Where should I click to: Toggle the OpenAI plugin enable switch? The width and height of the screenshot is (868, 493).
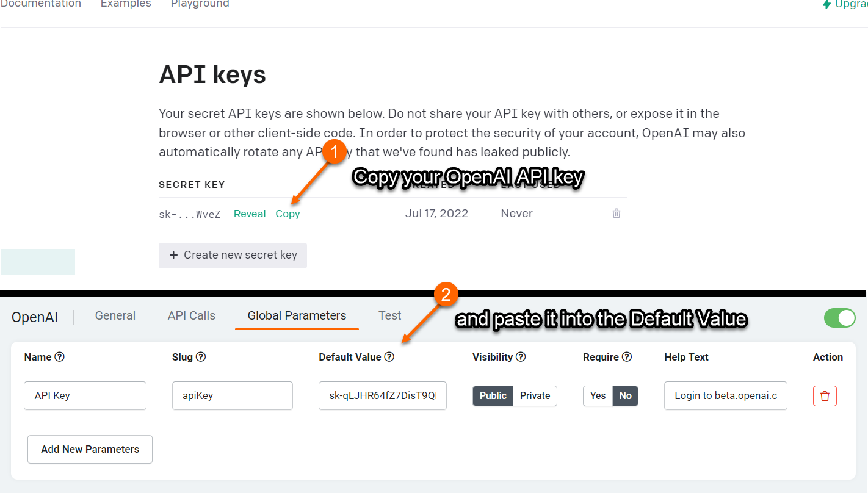[839, 318]
